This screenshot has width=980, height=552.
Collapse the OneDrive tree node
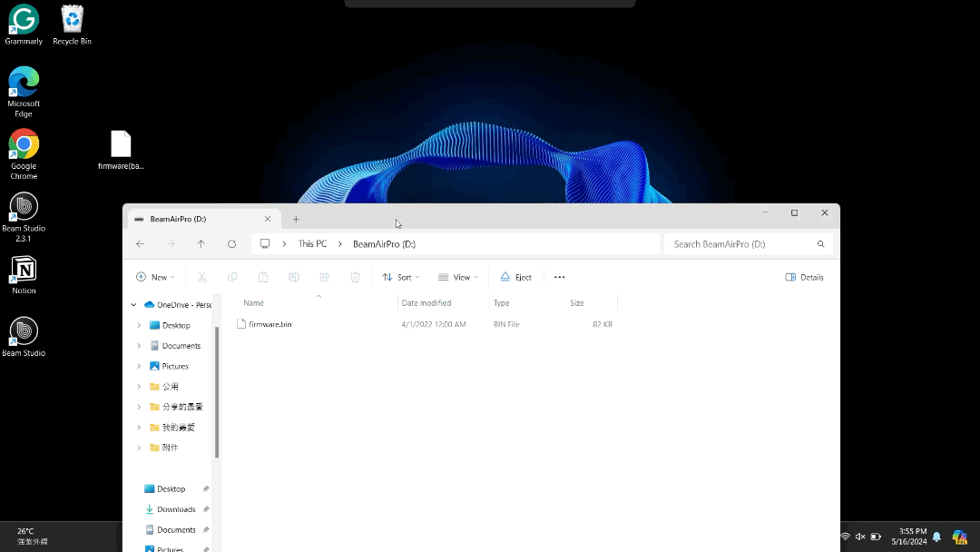point(133,304)
